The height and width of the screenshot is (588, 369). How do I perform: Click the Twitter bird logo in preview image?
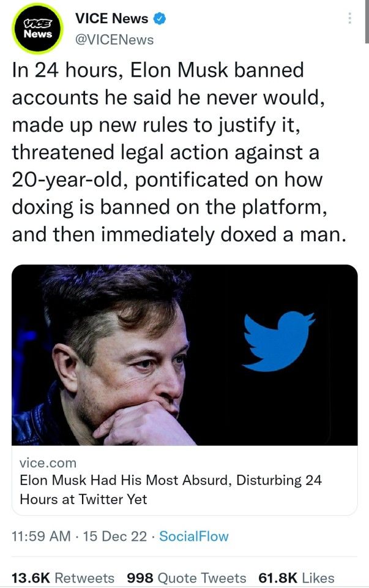(x=278, y=341)
